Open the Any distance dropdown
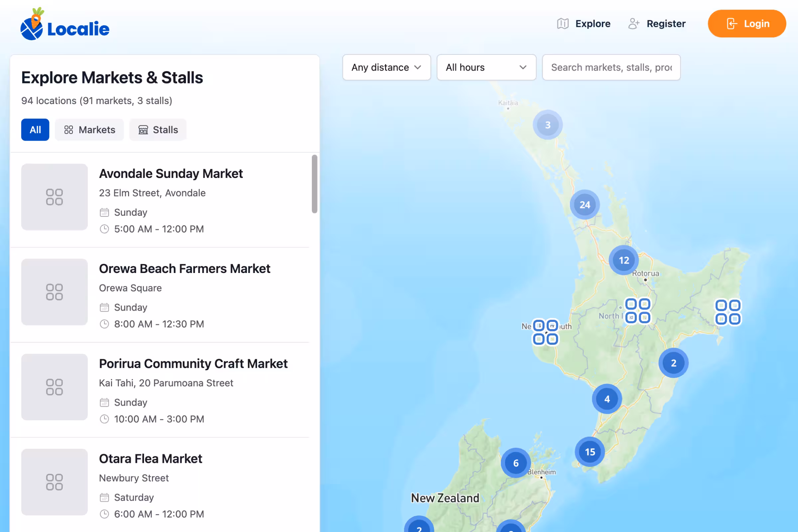 pyautogui.click(x=386, y=67)
